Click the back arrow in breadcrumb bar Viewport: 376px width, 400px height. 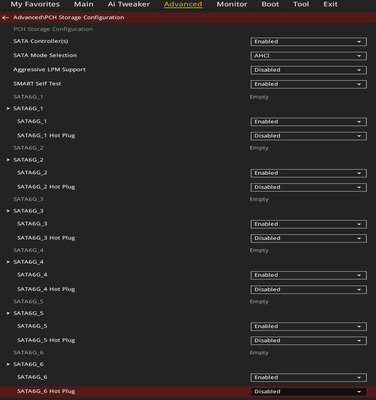click(5, 18)
